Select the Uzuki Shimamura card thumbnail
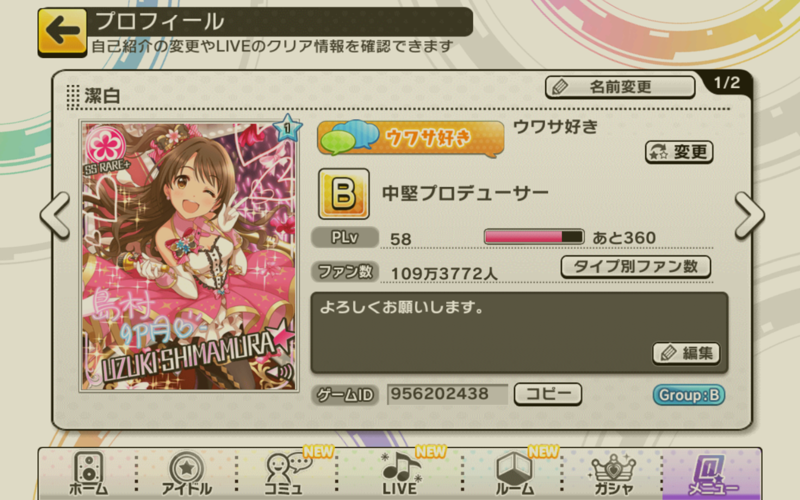The height and width of the screenshot is (500, 800). 189,256
